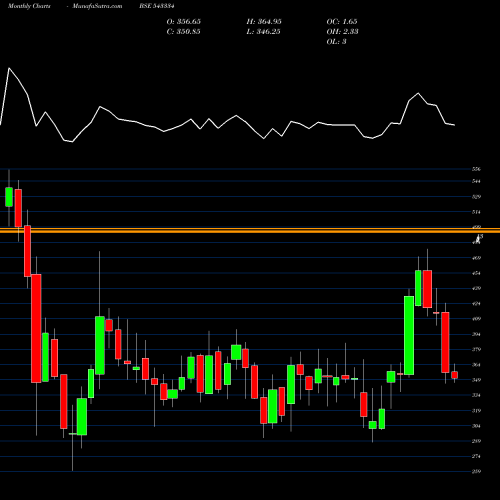Select the close value C: 350.85
Image resolution: width=500 pixels, height=500 pixels.
coord(183,32)
